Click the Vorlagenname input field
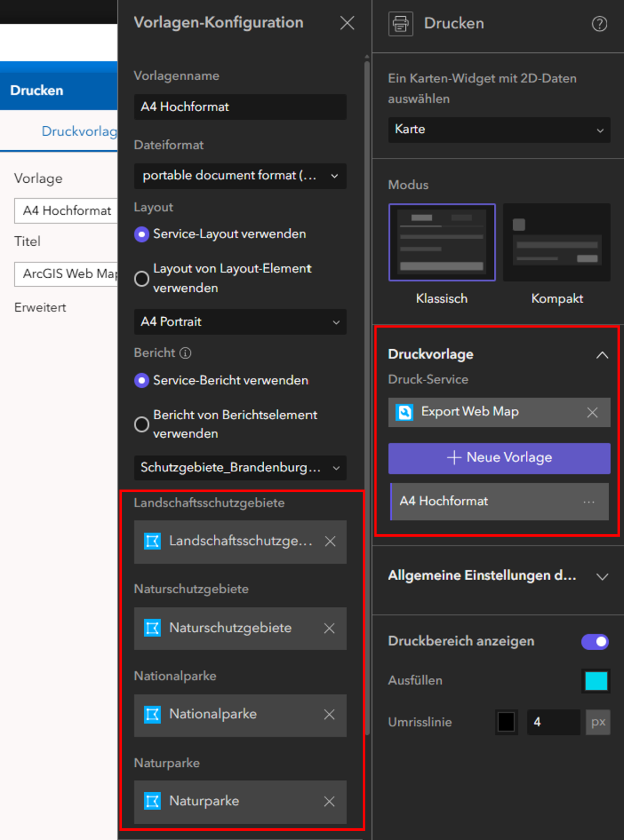This screenshot has width=624, height=840. (240, 107)
